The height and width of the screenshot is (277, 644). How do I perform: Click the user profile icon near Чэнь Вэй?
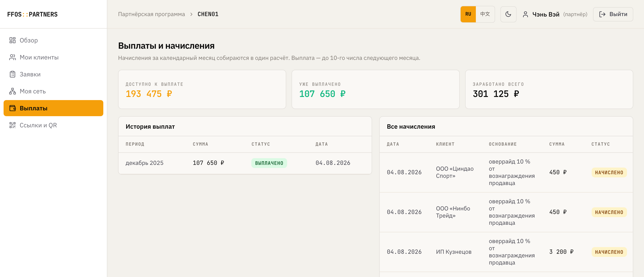pyautogui.click(x=525, y=14)
